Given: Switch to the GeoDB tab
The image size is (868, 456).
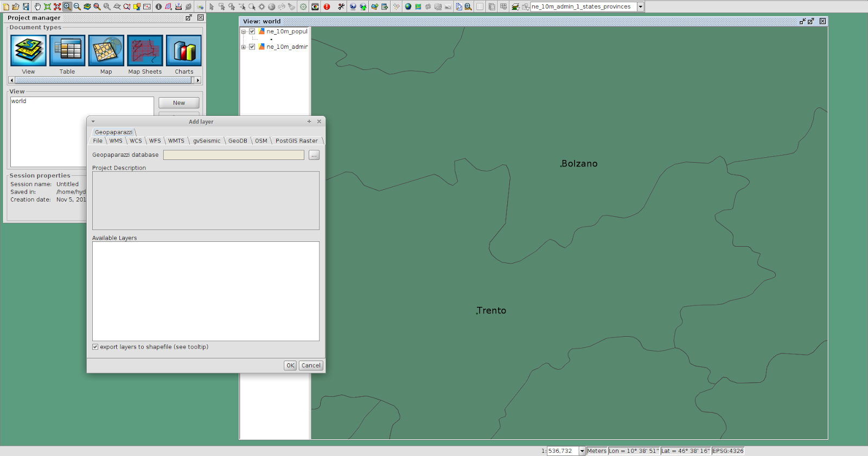Looking at the screenshot, I should click(238, 141).
